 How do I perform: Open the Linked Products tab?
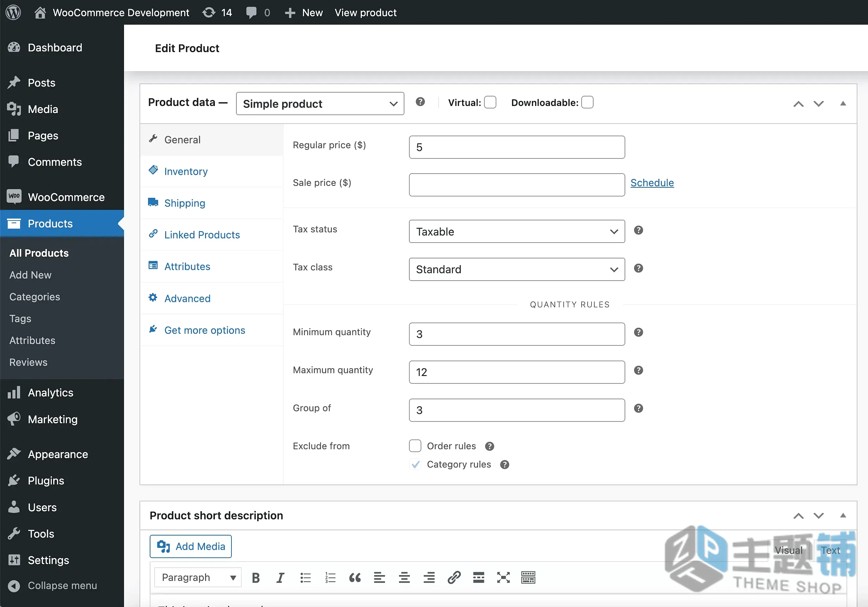click(212, 235)
